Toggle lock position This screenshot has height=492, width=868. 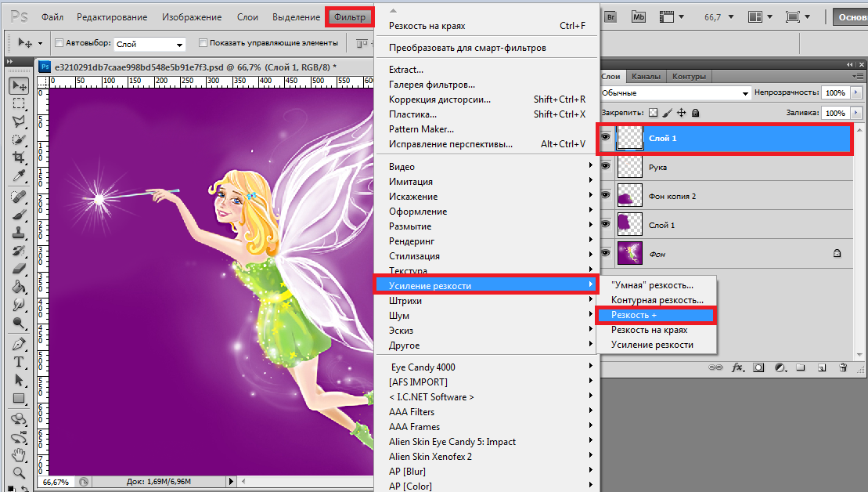point(682,113)
